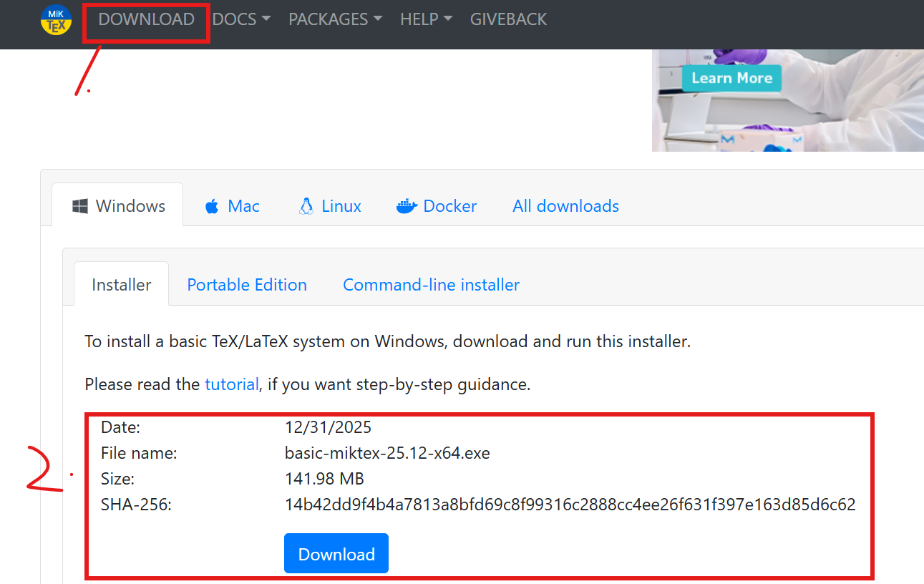Viewport: 924px width, 584px height.
Task: Select the Installer sub-tab
Action: (122, 284)
